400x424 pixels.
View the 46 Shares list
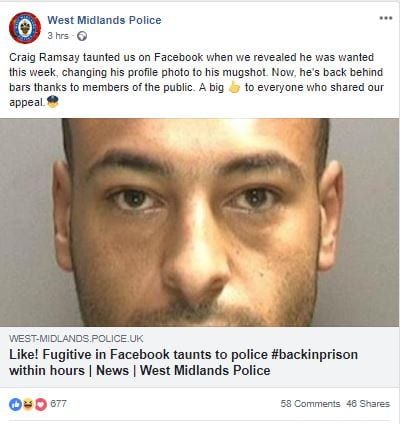tap(368, 404)
